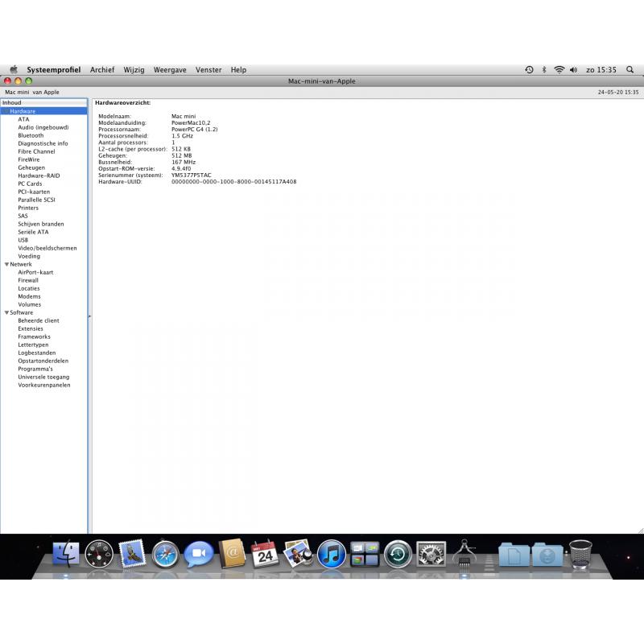Open the Downloads stack folder
This screenshot has width=644, height=644.
click(547, 555)
